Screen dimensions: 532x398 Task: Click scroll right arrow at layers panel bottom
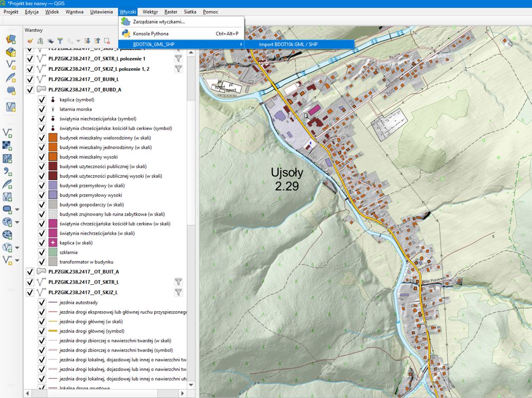click(x=182, y=393)
